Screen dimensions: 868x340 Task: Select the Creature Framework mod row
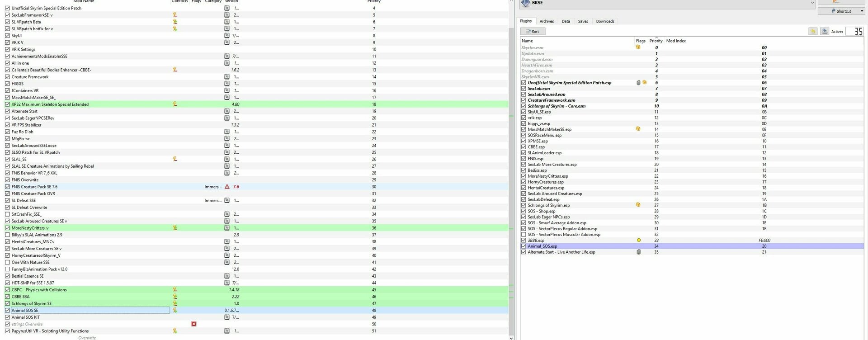coord(256,77)
